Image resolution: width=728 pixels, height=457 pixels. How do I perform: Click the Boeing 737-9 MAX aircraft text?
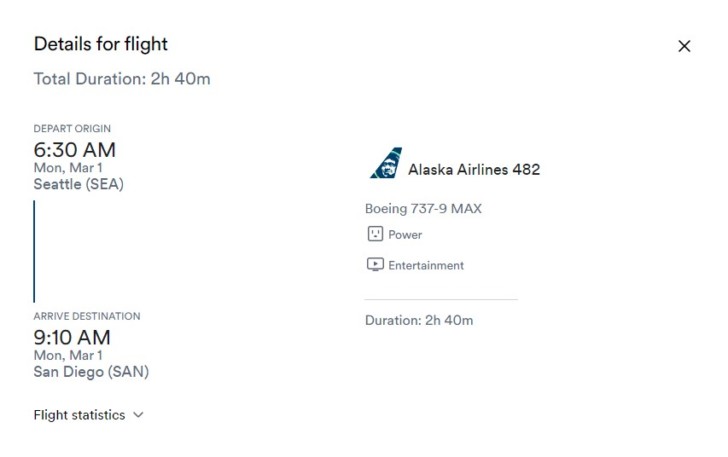[423, 209]
